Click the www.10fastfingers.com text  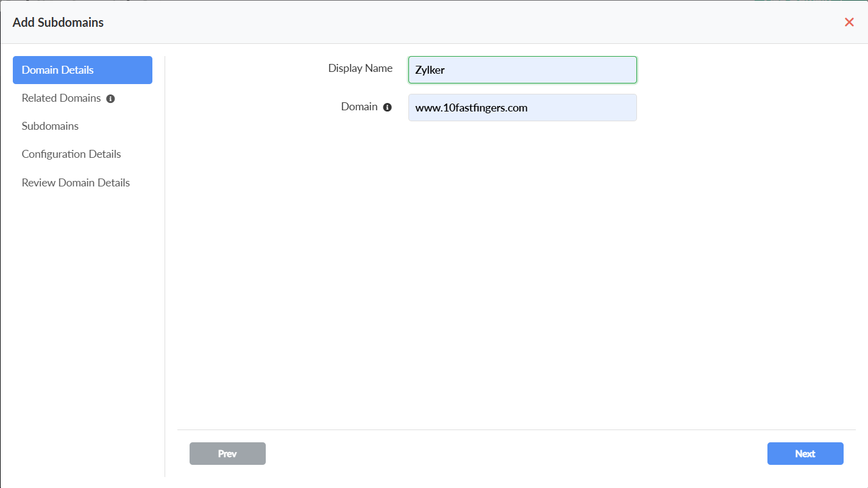point(471,108)
